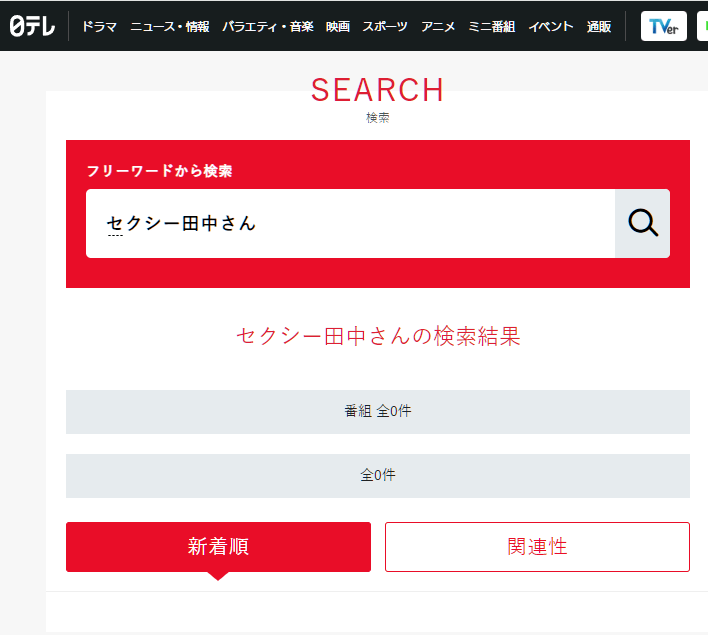Screen dimensions: 708x635
Task: Click the SEARCH page heading
Action: click(377, 90)
